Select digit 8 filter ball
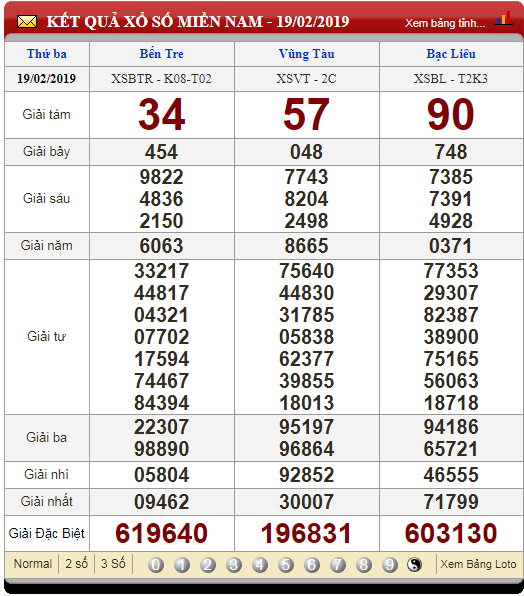Screen dimensions: 524x596 click(x=364, y=565)
